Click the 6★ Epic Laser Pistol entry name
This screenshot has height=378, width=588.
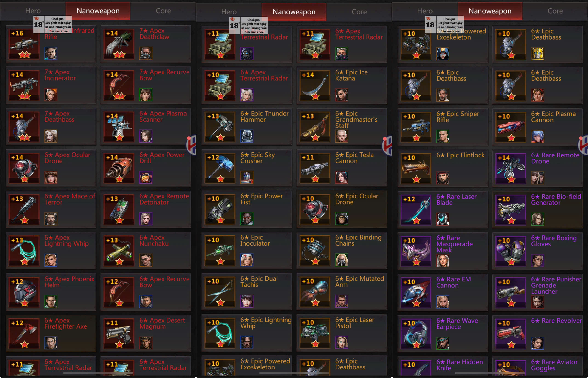pyautogui.click(x=355, y=323)
